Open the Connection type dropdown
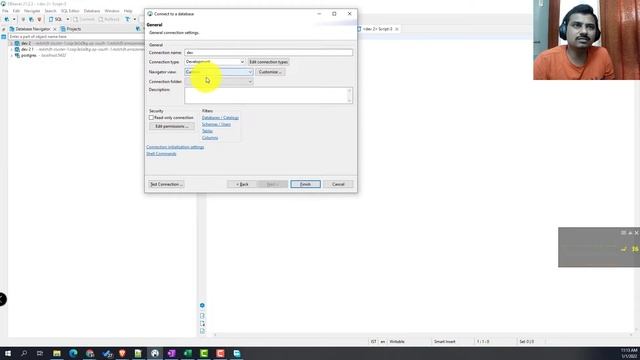Screen dimensions: 640x360 point(215,62)
